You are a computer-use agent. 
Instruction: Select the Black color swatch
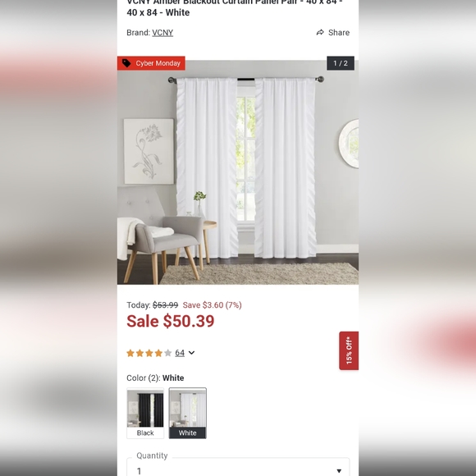tap(145, 413)
